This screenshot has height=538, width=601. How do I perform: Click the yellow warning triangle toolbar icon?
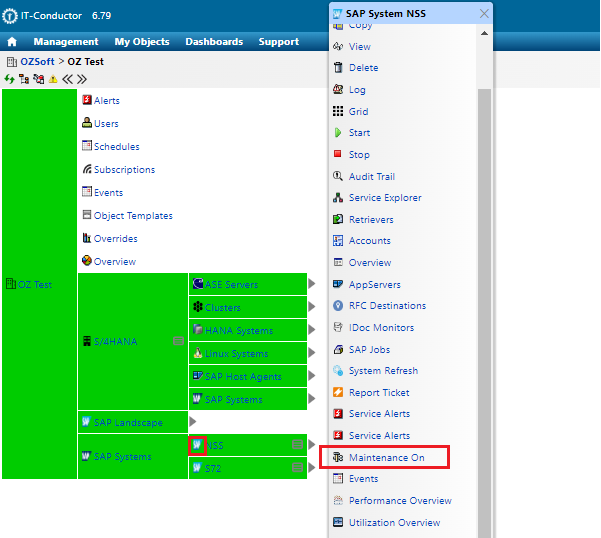click(53, 78)
